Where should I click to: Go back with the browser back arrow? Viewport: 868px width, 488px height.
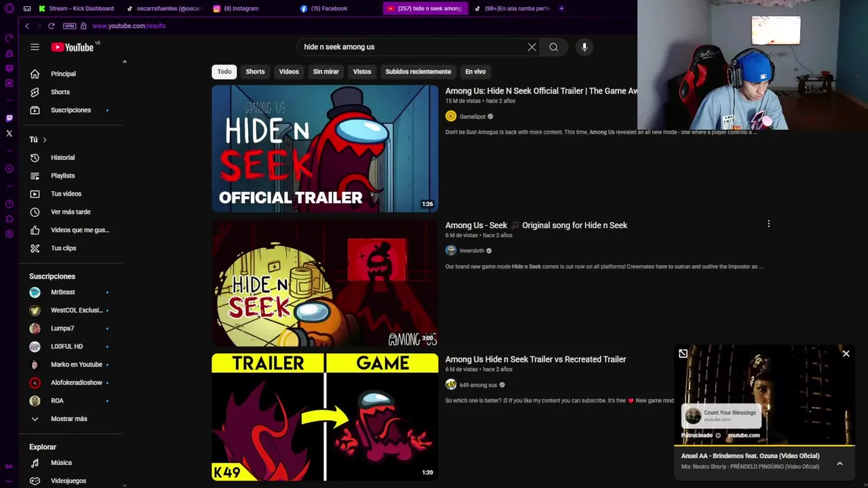[x=27, y=26]
